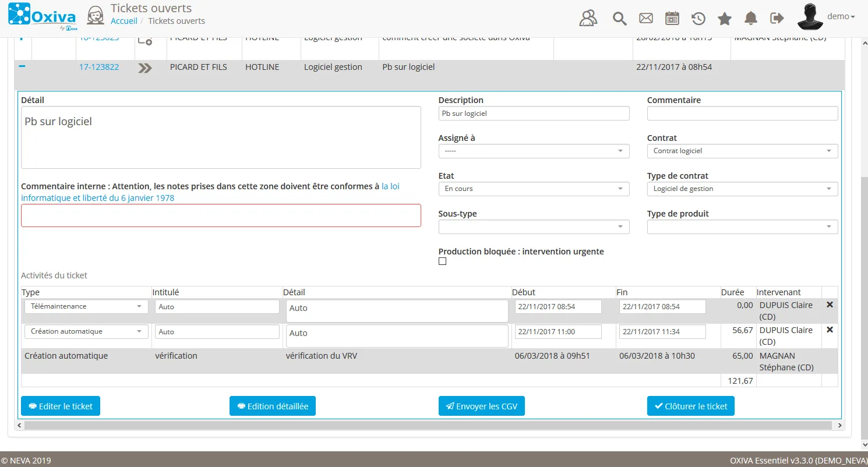Open the Assigné à dropdown
The width and height of the screenshot is (868, 467).
click(534, 151)
